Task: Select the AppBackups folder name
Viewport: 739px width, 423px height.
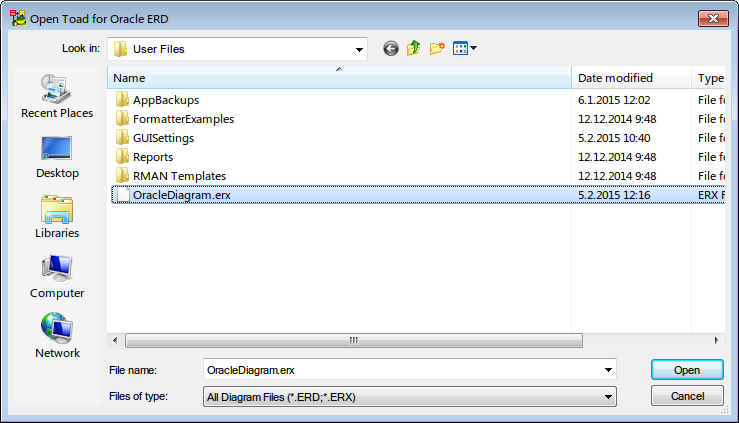Action: coord(166,100)
